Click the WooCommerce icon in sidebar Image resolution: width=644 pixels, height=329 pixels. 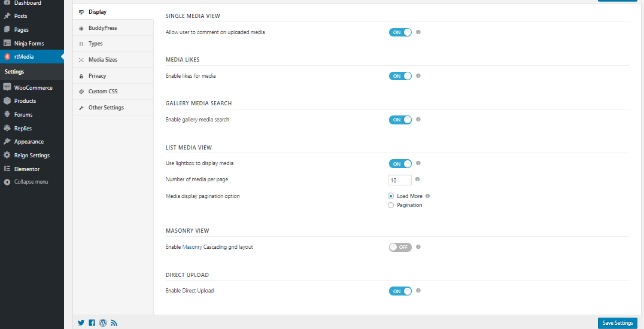click(x=7, y=87)
